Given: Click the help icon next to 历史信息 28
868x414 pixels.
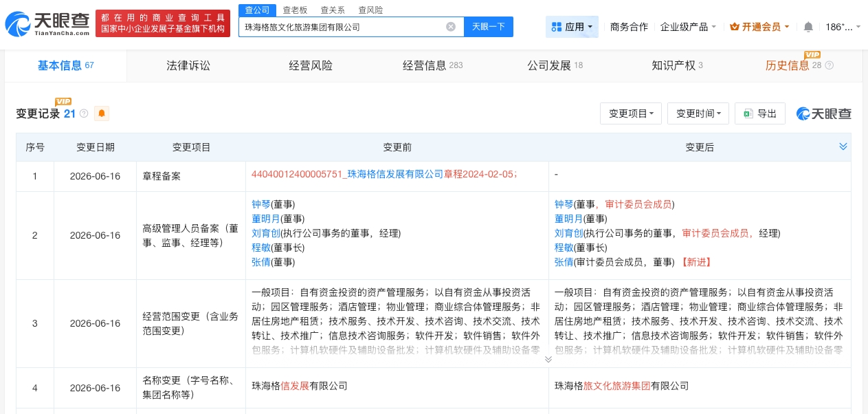Looking at the screenshot, I should [829, 65].
